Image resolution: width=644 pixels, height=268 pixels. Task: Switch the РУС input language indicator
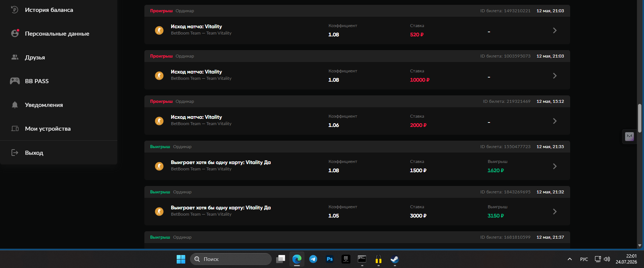pyautogui.click(x=584, y=259)
